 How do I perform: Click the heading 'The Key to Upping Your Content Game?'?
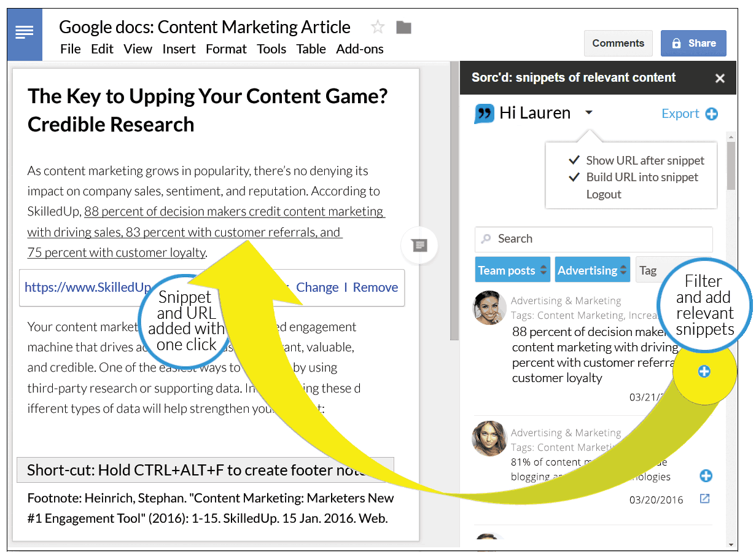pos(208,96)
